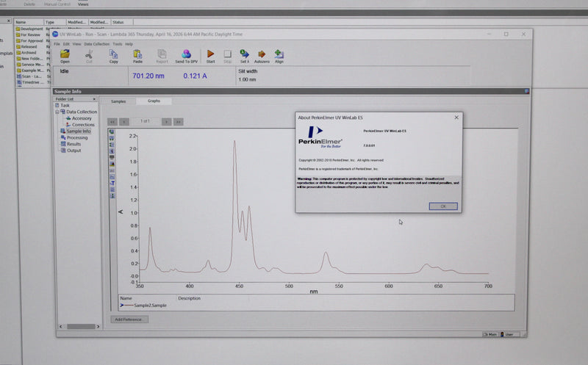Open the Help menu
Image resolution: width=588 pixels, height=365 pixels.
(129, 44)
